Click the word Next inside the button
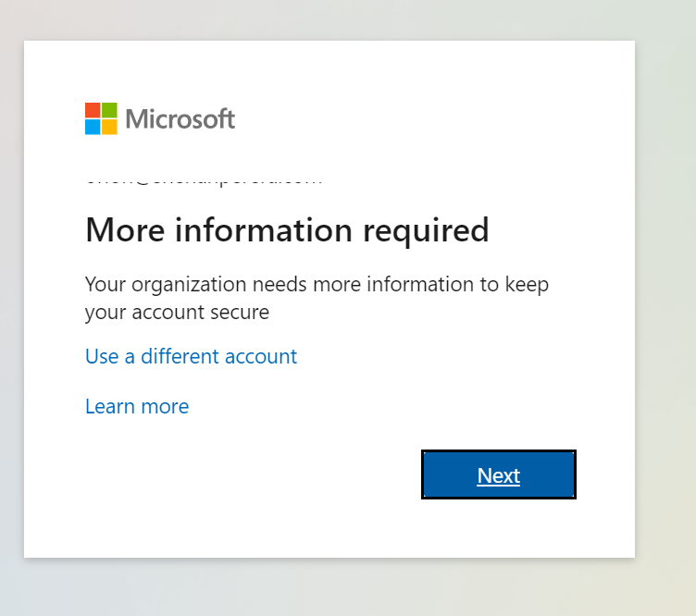 coord(498,475)
